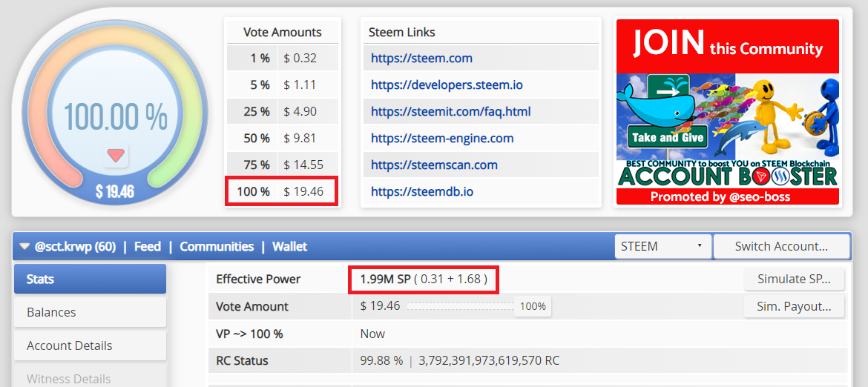Click the Sim. Payout button
Viewport: 868px width, 387px height.
[x=794, y=306]
